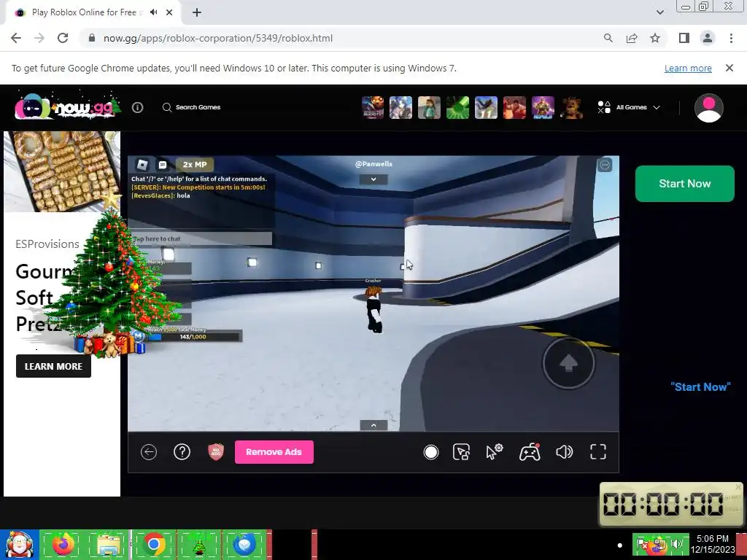The height and width of the screenshot is (560, 747).
Task: Click LEARN MORE in the pretzel ad
Action: [x=53, y=366]
